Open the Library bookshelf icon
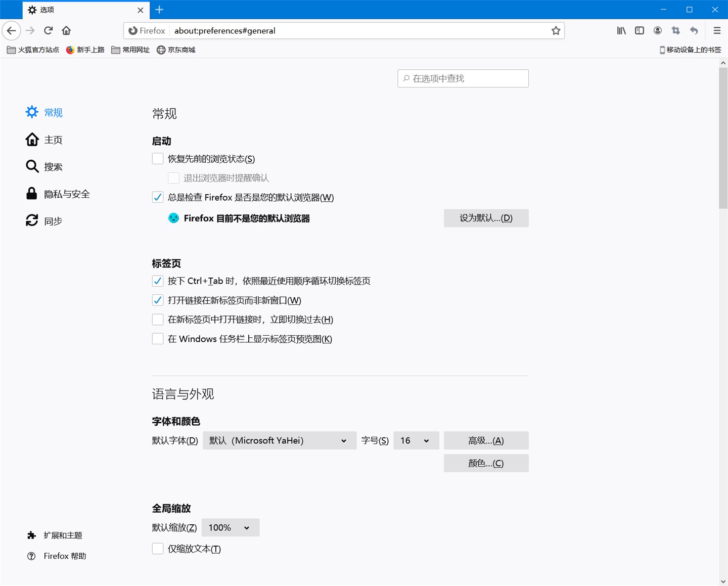The height and width of the screenshot is (586, 728). click(621, 31)
